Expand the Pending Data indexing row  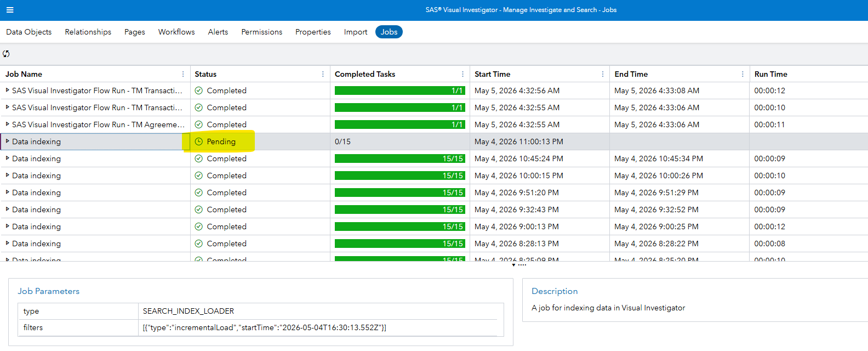[x=8, y=141]
